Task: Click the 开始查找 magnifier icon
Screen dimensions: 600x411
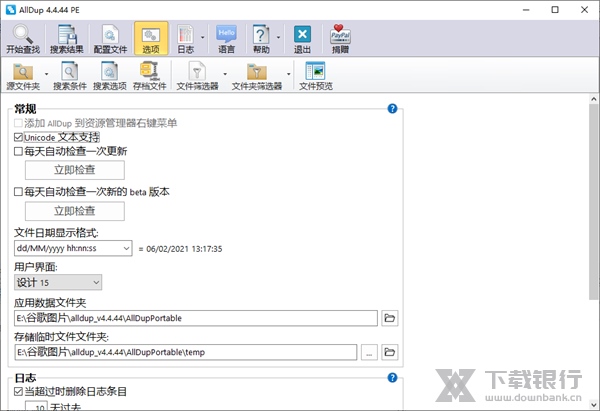Action: pos(23,39)
